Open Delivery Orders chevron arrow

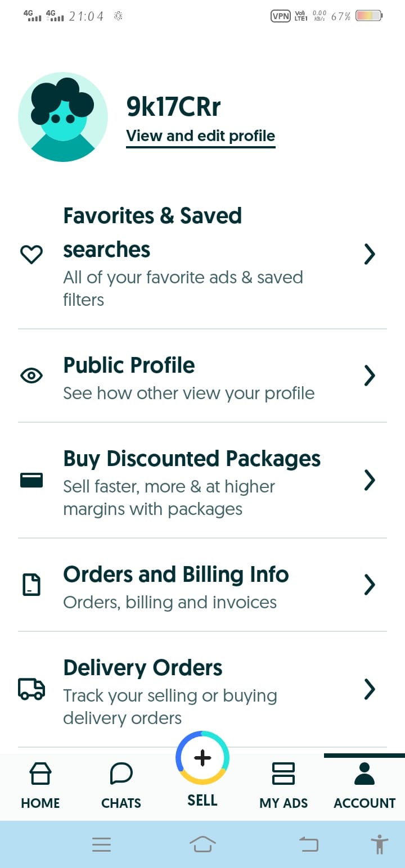pyautogui.click(x=370, y=689)
